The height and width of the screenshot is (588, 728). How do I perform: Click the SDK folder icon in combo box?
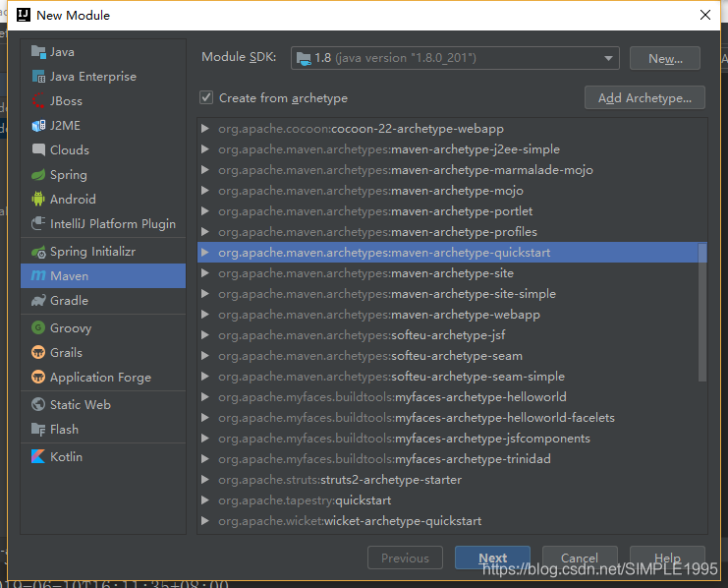304,59
